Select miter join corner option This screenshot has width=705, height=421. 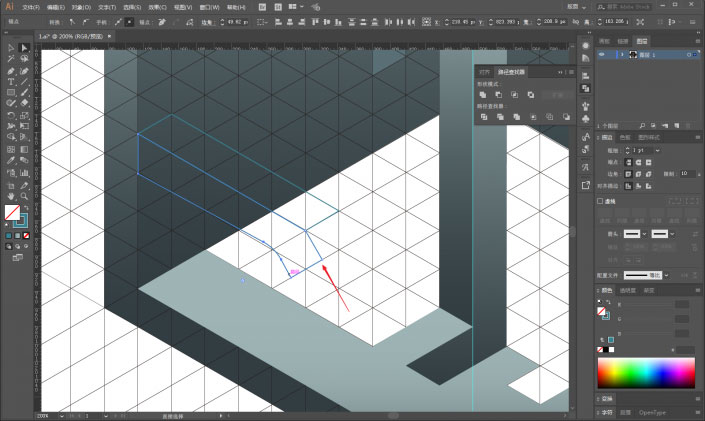[629, 174]
